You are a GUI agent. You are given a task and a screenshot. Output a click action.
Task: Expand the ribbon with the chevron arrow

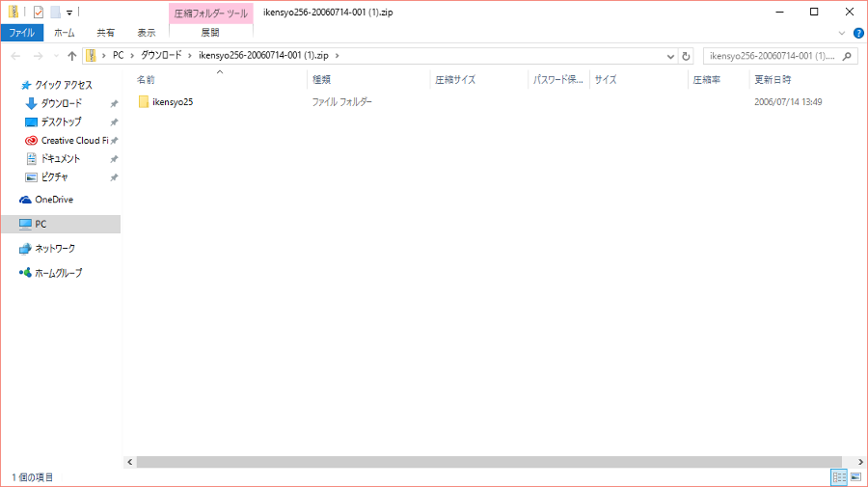click(842, 33)
